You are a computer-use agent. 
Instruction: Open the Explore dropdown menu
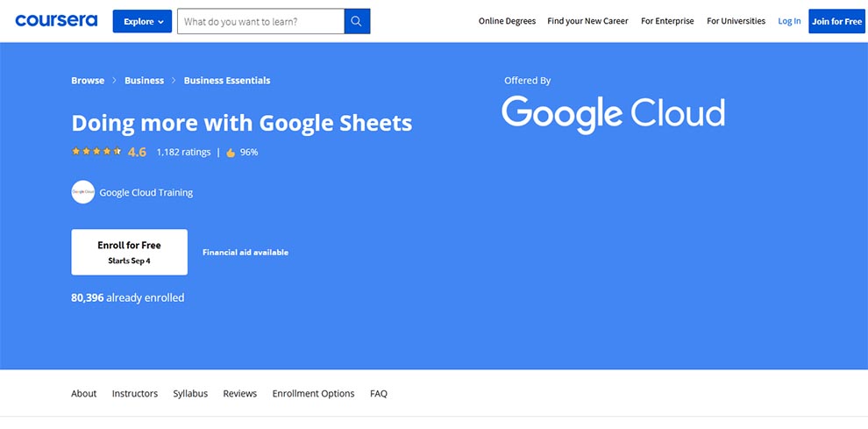tap(142, 21)
